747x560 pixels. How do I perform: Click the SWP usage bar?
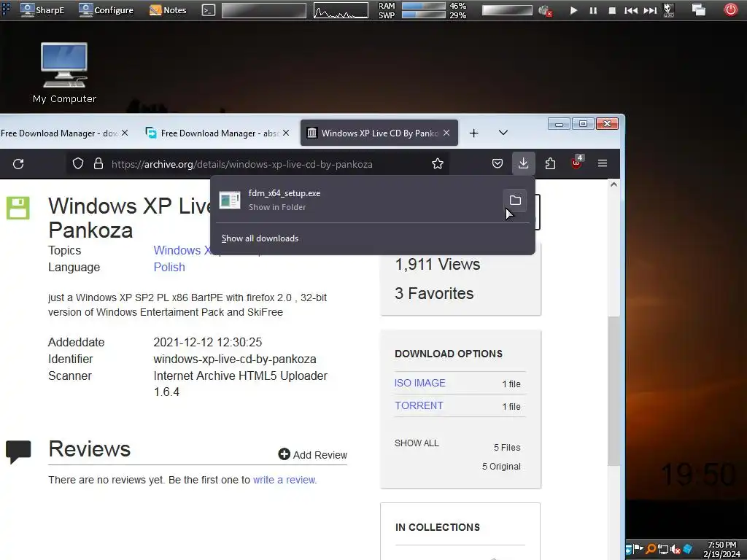(424, 15)
